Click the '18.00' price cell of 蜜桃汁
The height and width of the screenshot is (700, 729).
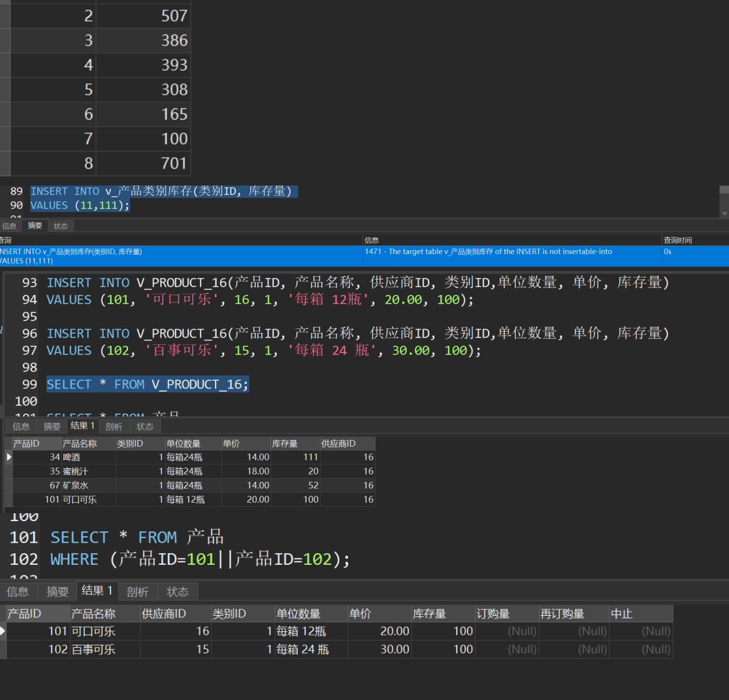(x=246, y=471)
